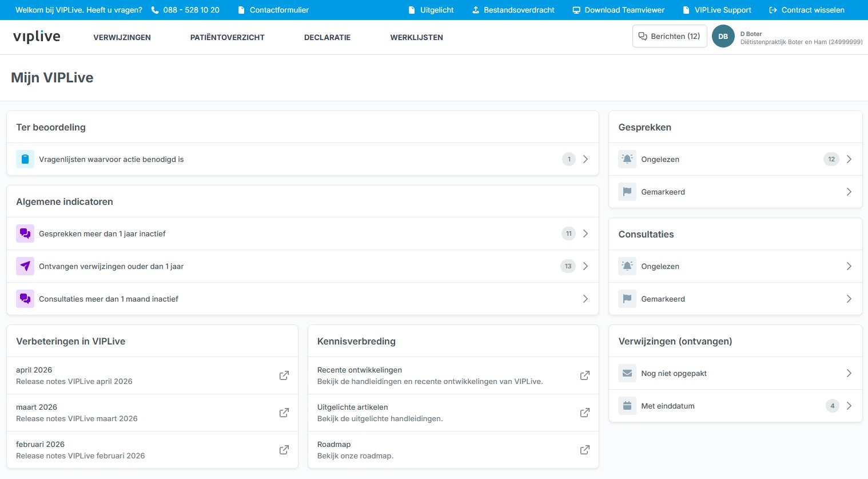Click the flag icon for Gesprekken Gemarkeerd
Image resolution: width=868 pixels, height=479 pixels.
(x=627, y=192)
